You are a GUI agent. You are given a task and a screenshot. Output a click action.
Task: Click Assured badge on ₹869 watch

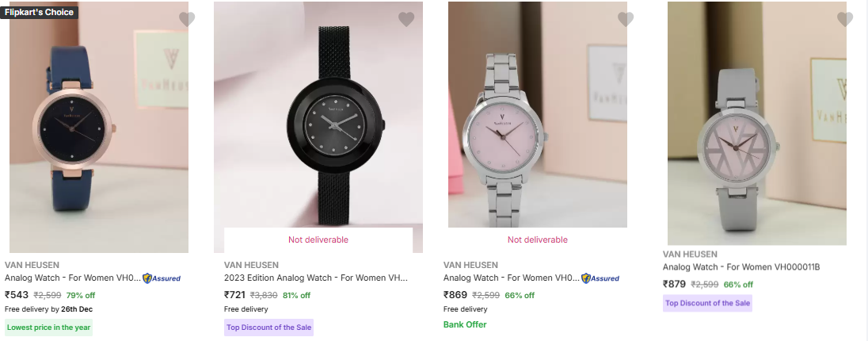[600, 278]
